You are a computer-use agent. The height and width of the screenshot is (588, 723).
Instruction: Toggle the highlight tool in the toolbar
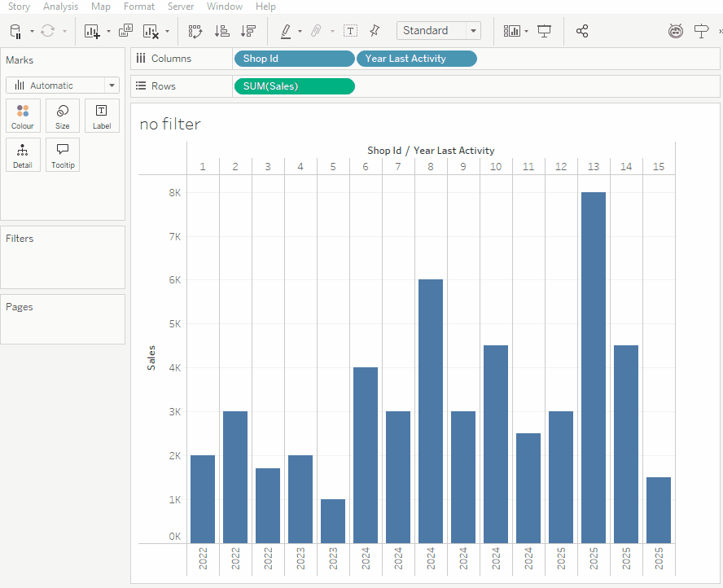[x=287, y=31]
